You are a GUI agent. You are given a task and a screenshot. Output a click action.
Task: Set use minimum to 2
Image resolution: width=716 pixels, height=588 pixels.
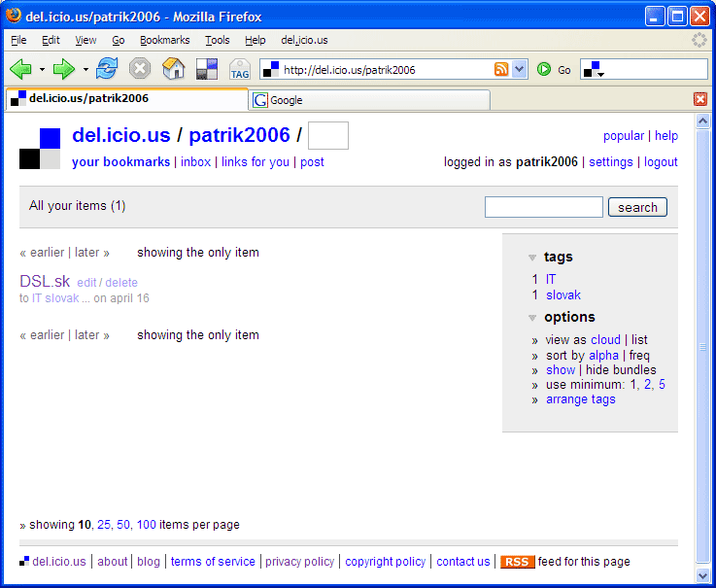tap(647, 385)
